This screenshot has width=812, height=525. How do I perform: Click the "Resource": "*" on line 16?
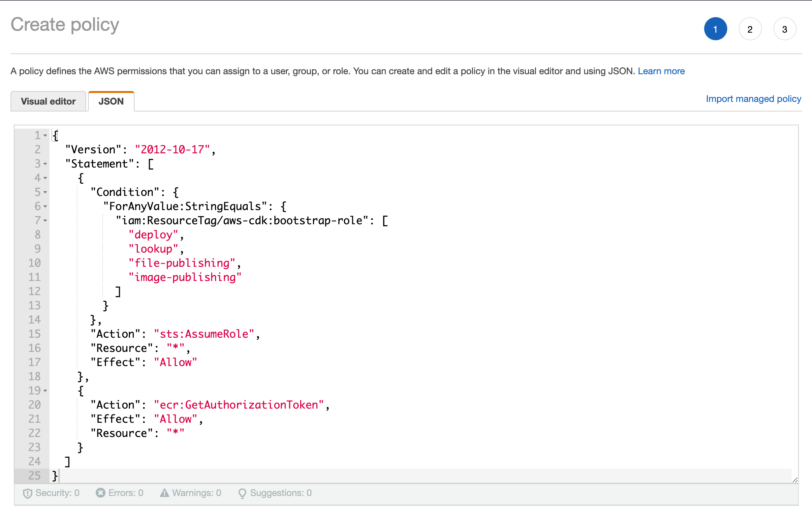coord(138,349)
